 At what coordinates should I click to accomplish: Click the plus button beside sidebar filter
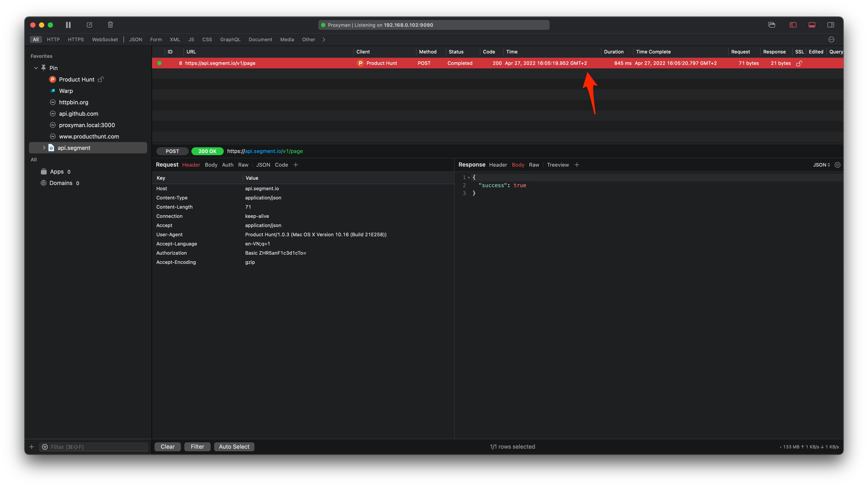coord(32,447)
